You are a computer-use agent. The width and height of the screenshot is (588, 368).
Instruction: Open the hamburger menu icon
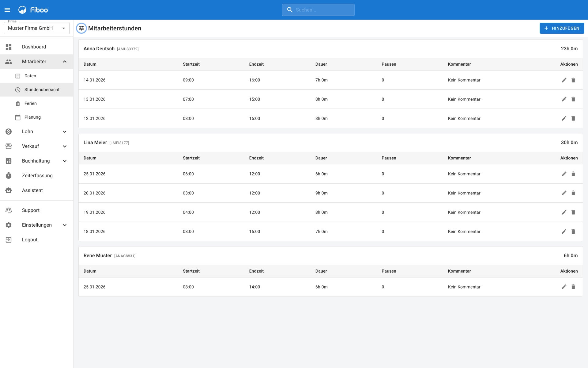click(7, 10)
